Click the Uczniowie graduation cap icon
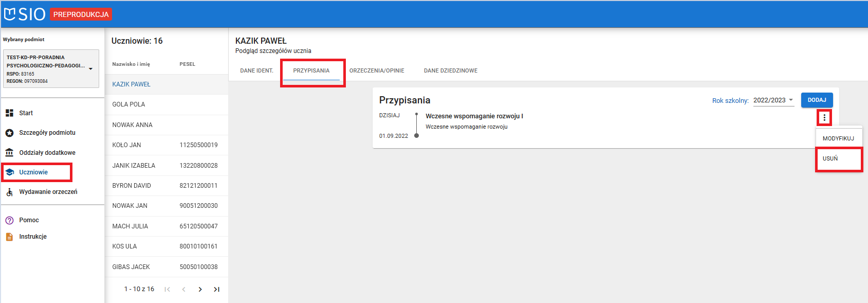868x303 pixels. 9,172
